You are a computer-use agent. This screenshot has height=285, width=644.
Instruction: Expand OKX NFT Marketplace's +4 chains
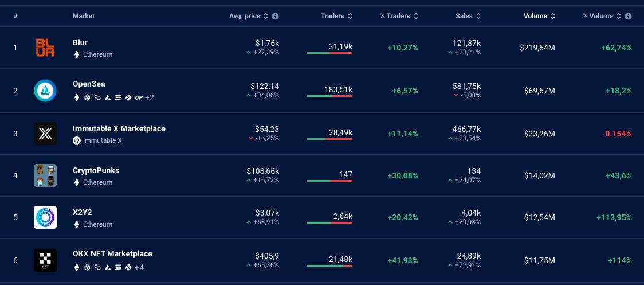[139, 267]
